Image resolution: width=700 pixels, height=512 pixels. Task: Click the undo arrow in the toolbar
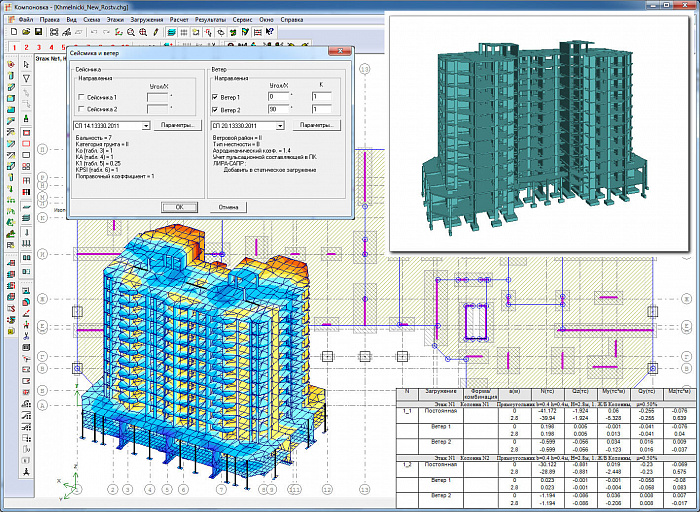point(94,32)
